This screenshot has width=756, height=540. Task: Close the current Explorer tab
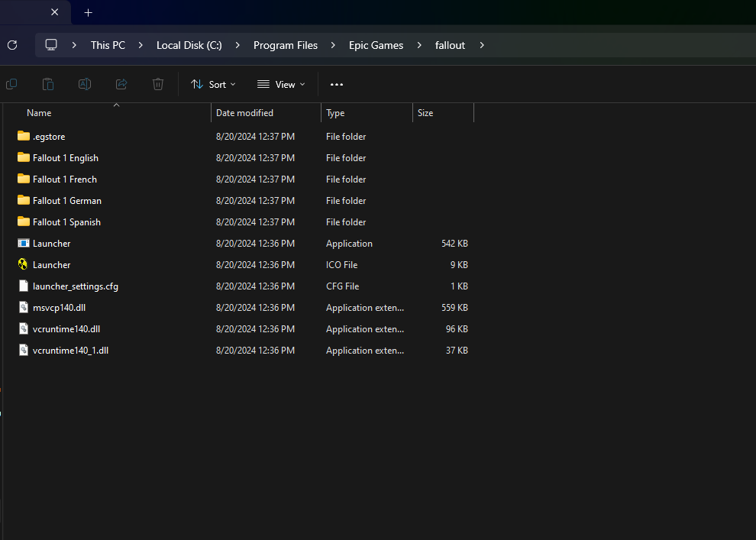tap(54, 12)
